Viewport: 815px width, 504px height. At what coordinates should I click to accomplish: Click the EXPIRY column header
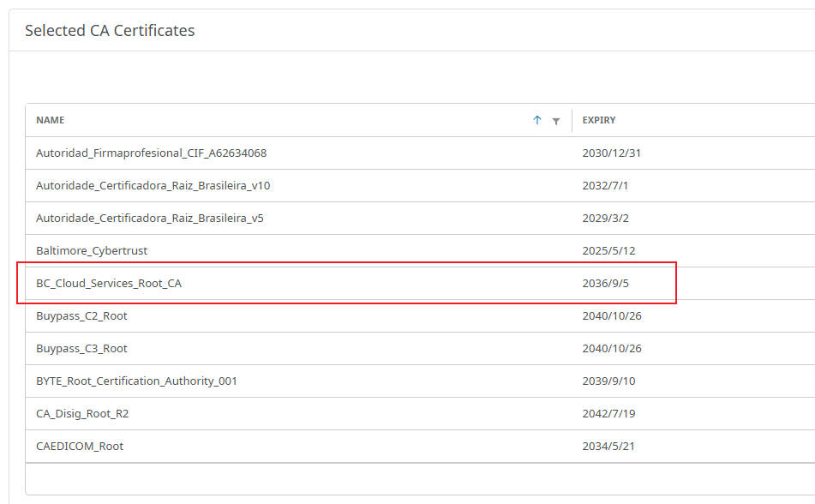click(599, 120)
